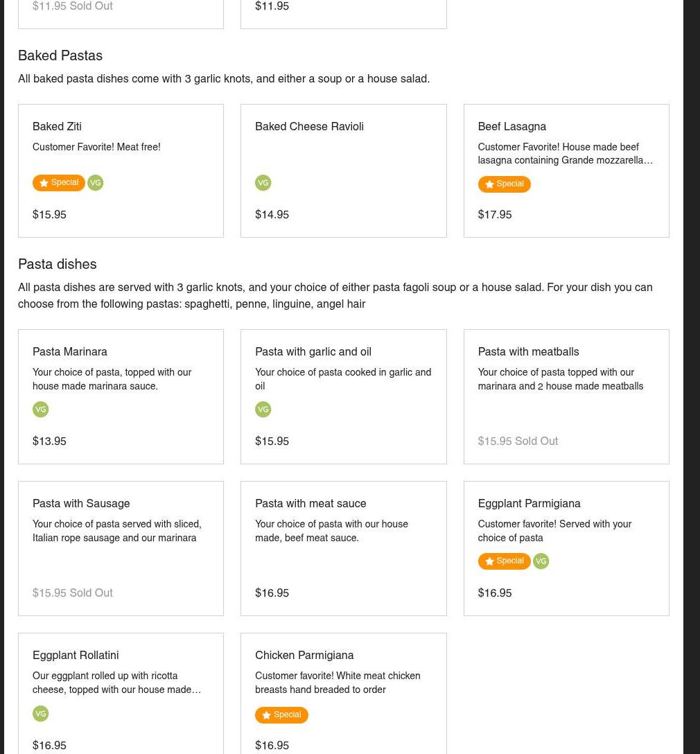Click the Special badge on Baked Ziti
700x754 pixels.
click(x=59, y=183)
